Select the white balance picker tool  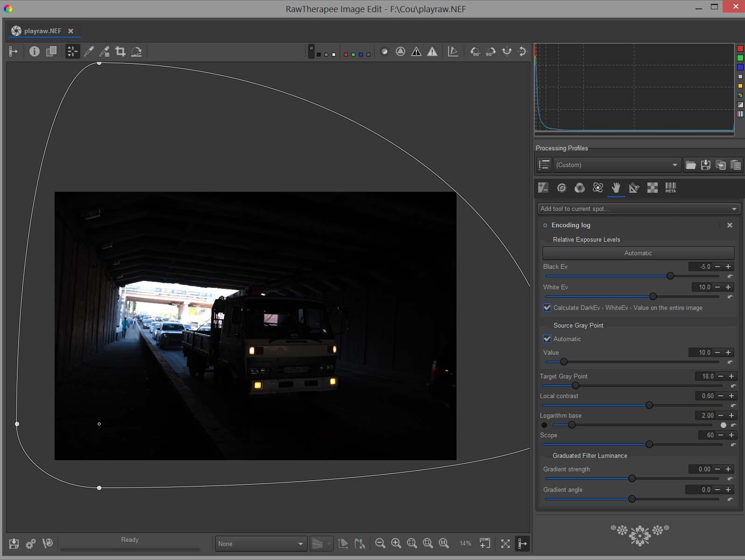[89, 51]
